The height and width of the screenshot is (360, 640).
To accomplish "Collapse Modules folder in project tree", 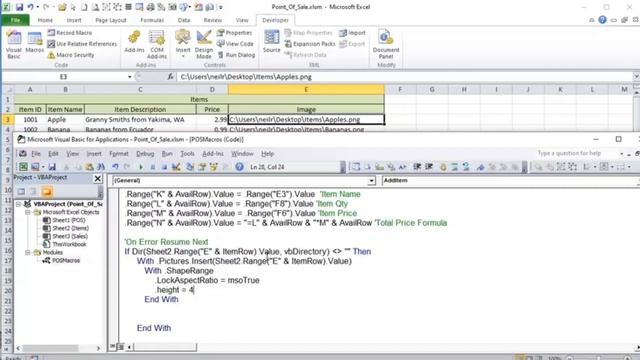I will (x=28, y=252).
